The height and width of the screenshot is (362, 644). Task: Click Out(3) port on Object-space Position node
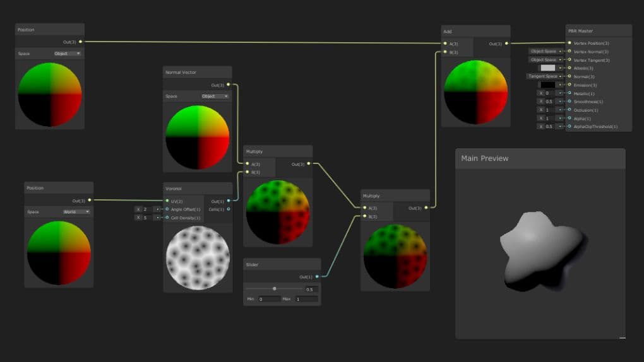coord(80,42)
